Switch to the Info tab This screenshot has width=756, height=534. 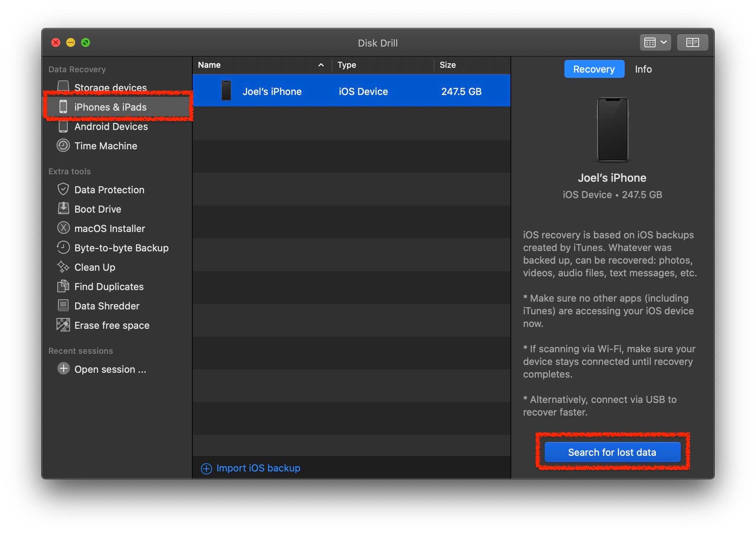point(643,69)
